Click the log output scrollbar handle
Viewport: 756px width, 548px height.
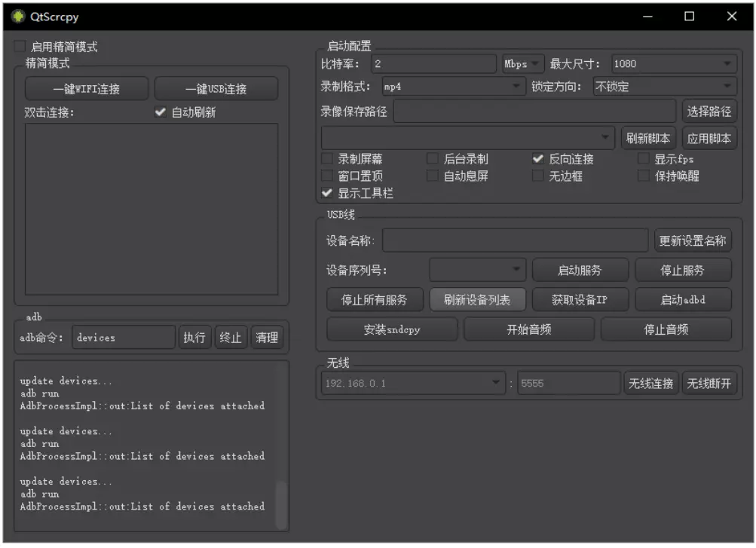pyautogui.click(x=281, y=504)
